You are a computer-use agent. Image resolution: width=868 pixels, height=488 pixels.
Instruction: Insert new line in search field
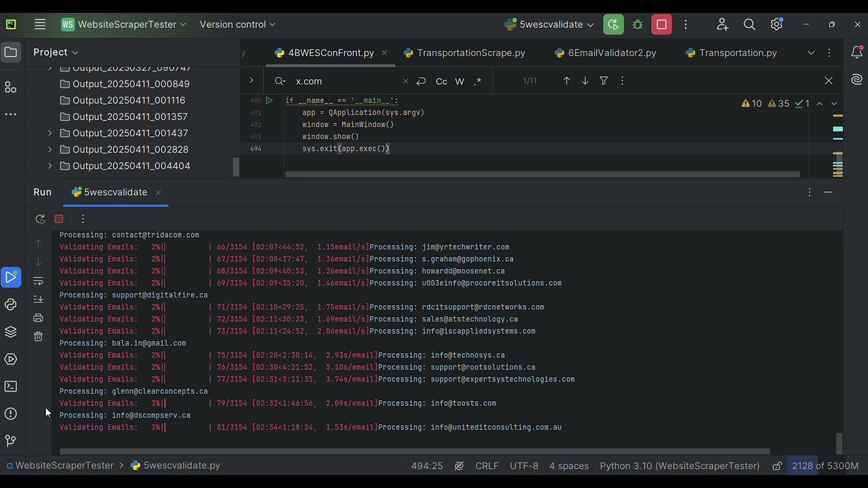[421, 81]
